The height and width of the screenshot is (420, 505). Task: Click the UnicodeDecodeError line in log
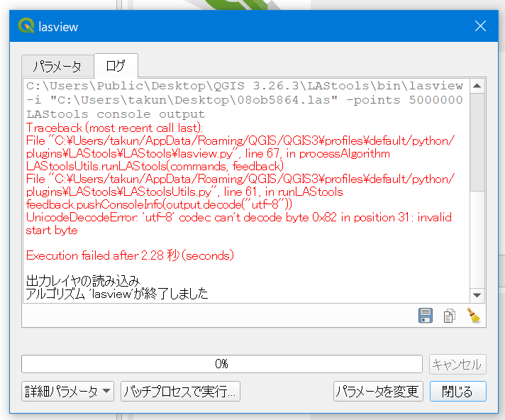pos(238,224)
